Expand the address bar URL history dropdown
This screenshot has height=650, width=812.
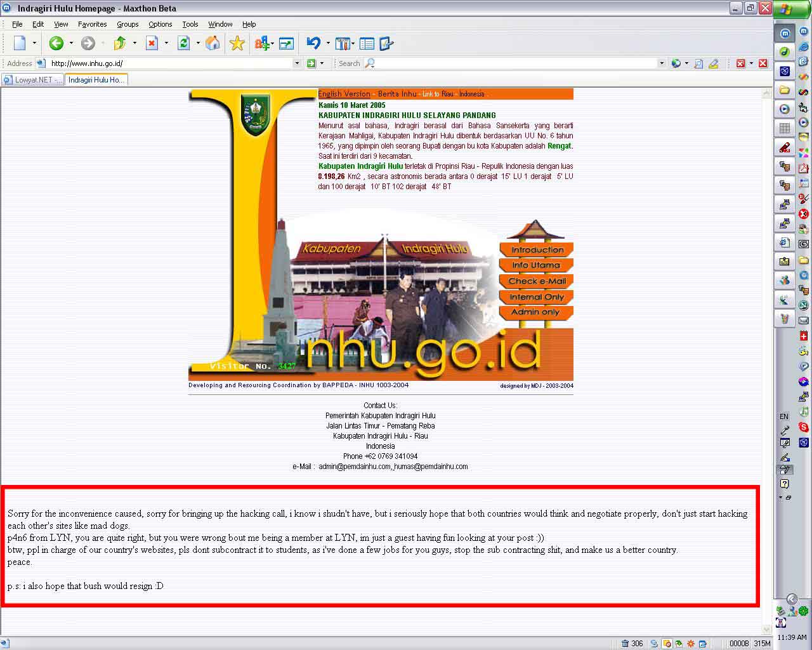(296, 63)
